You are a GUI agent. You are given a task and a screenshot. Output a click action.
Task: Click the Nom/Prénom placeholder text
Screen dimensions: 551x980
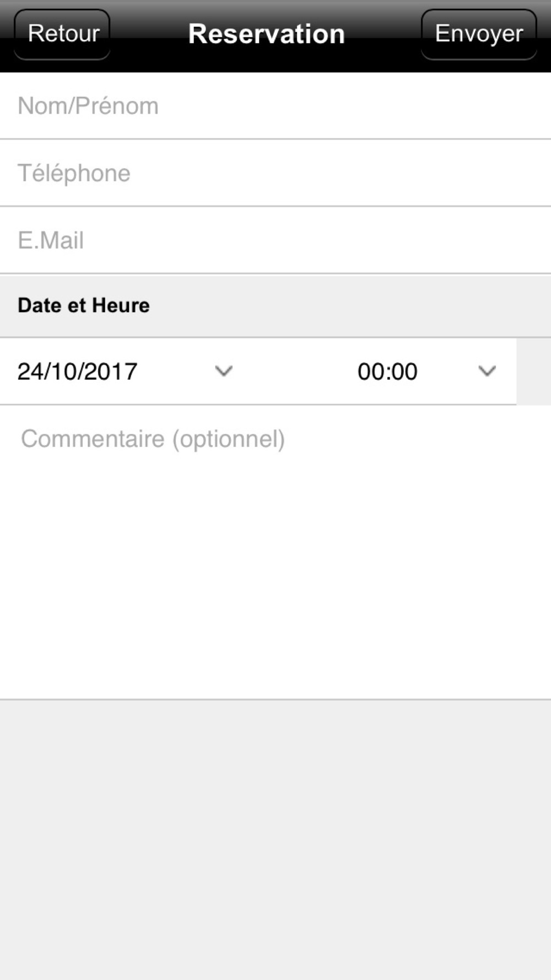point(88,106)
